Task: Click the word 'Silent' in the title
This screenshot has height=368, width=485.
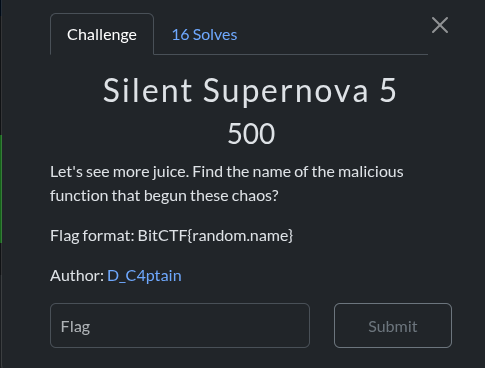Action: 147,90
